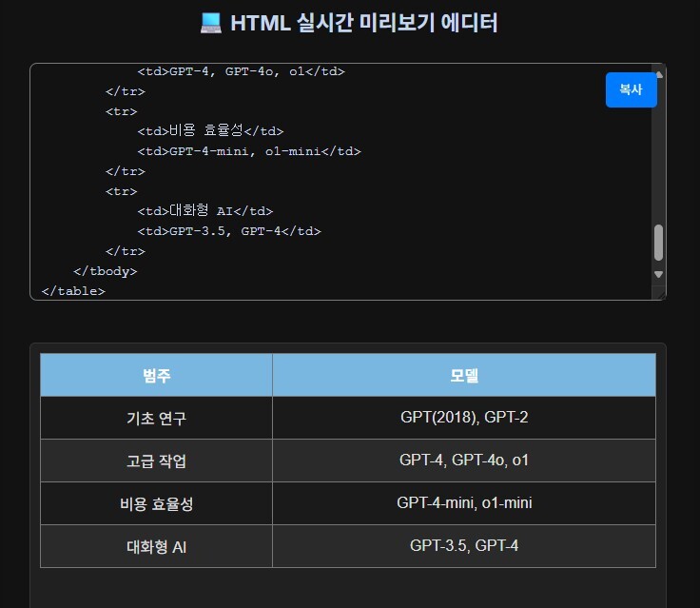The image size is (700, 608).
Task: Click the code line <td>대화형 AI</td>
Action: pos(204,211)
